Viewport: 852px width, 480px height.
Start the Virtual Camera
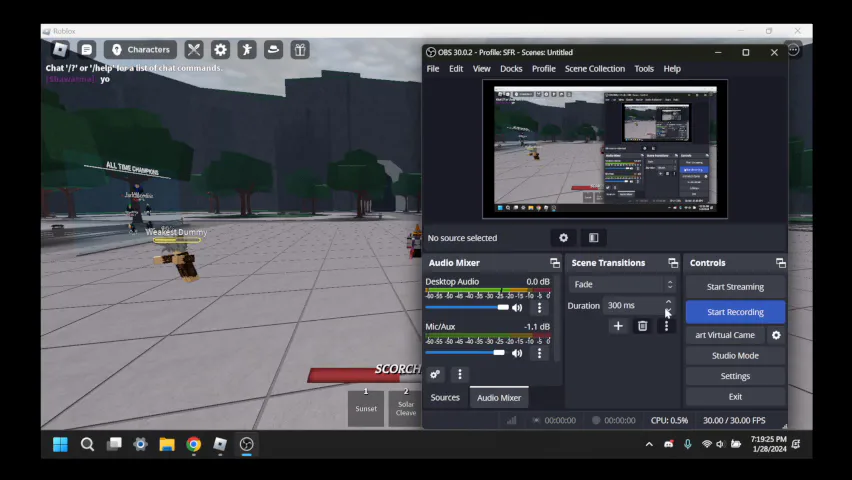pos(725,335)
